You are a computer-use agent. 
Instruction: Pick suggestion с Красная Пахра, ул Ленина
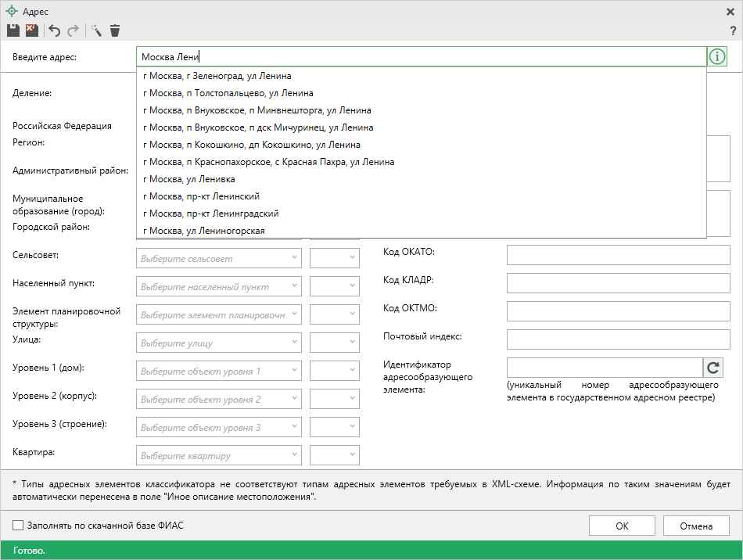(x=422, y=162)
